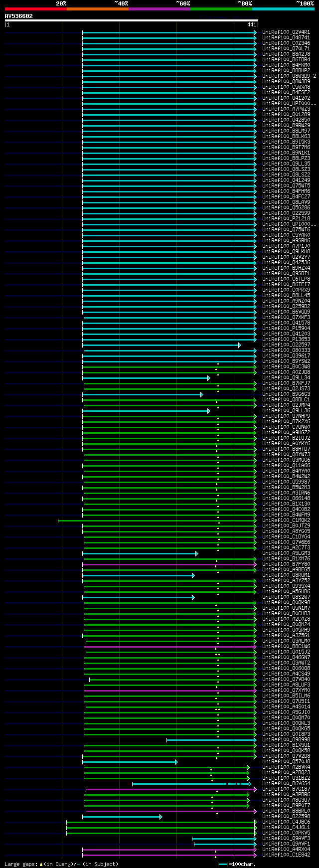This screenshot has height=868, width=319.
Task: Select the UniRef100_Q75WT5 hit label
Action: (286, 185)
